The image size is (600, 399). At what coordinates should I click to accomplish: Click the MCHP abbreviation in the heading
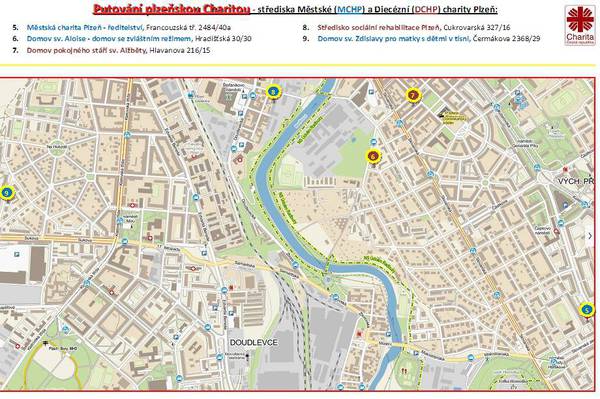pos(349,9)
